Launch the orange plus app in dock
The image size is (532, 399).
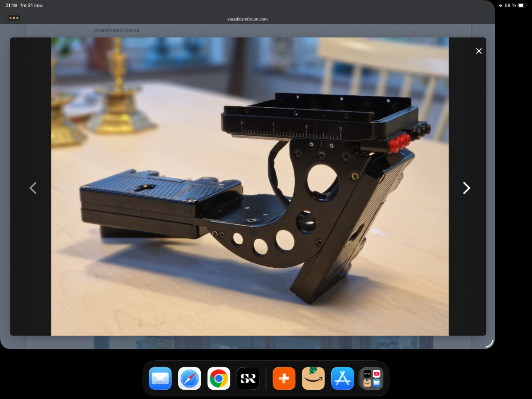click(284, 379)
